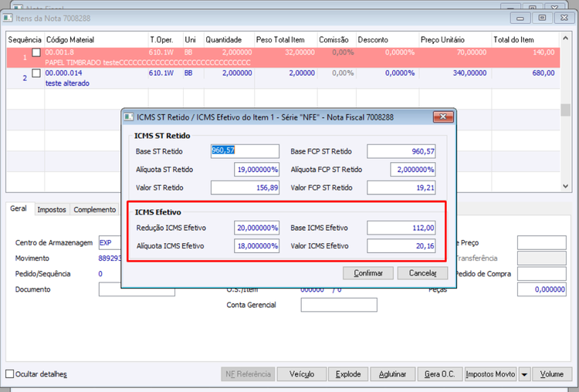Click the Sequência column header

tap(25, 40)
